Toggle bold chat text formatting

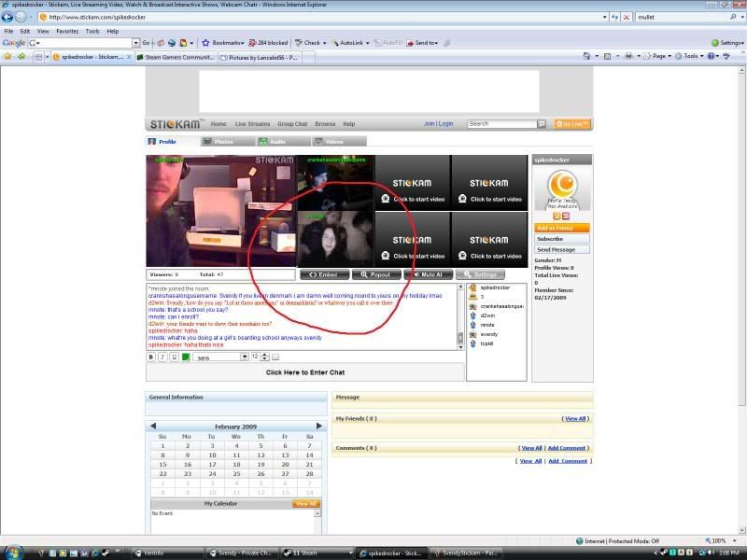point(151,357)
